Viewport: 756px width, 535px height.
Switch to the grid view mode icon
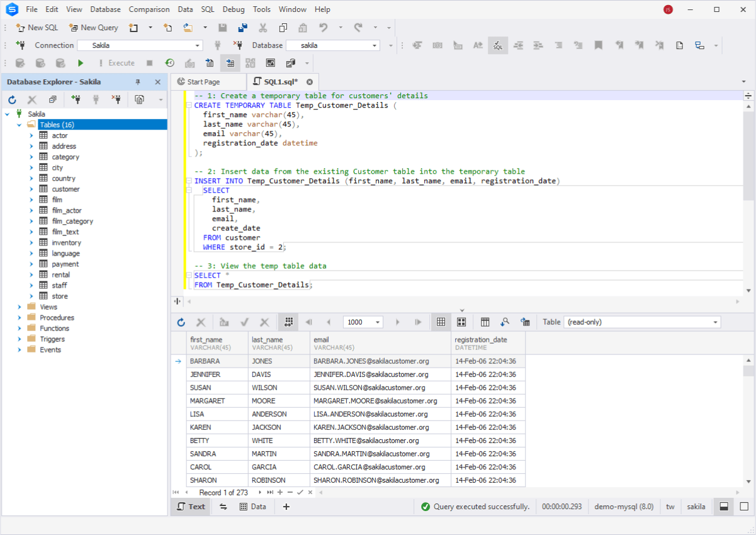tap(441, 322)
